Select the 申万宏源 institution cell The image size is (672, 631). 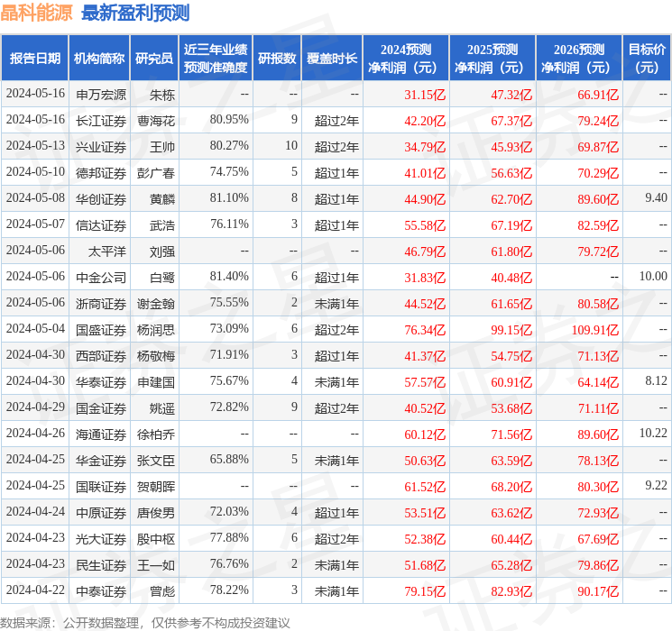click(101, 95)
